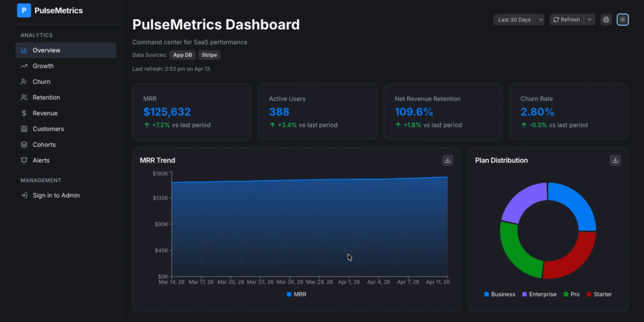The height and width of the screenshot is (322, 644).
Task: Click the $125,632 MRR value
Action: coord(167,112)
